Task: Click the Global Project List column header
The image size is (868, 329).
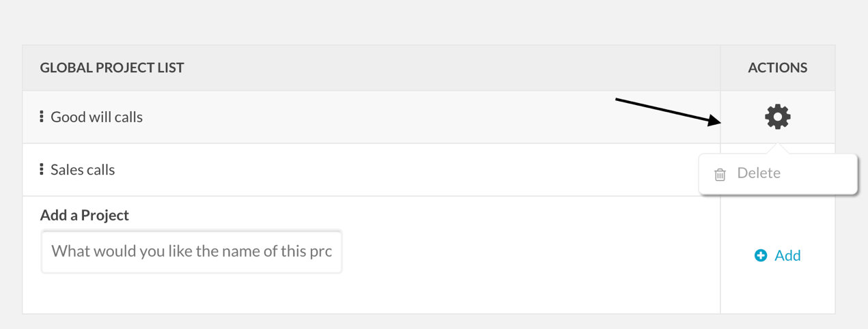Action: [x=112, y=68]
